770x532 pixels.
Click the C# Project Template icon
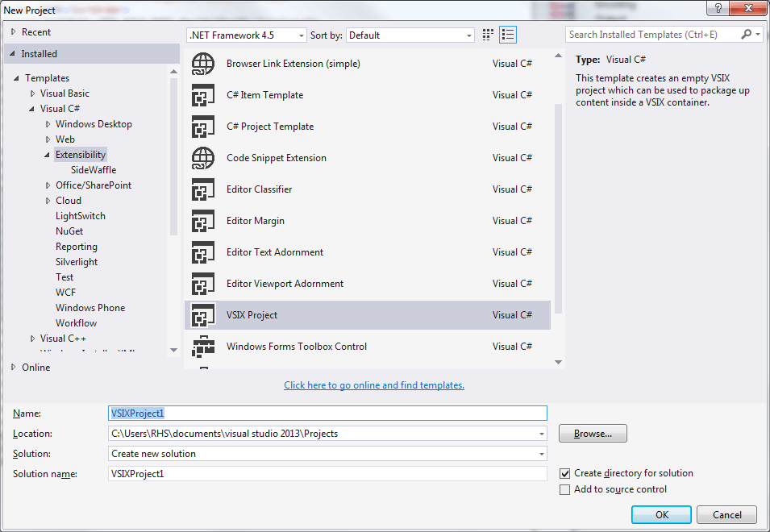[202, 127]
